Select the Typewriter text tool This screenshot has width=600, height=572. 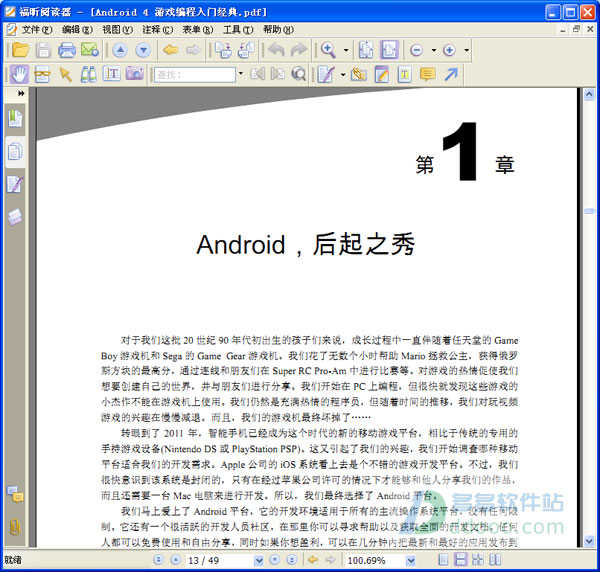tap(404, 74)
